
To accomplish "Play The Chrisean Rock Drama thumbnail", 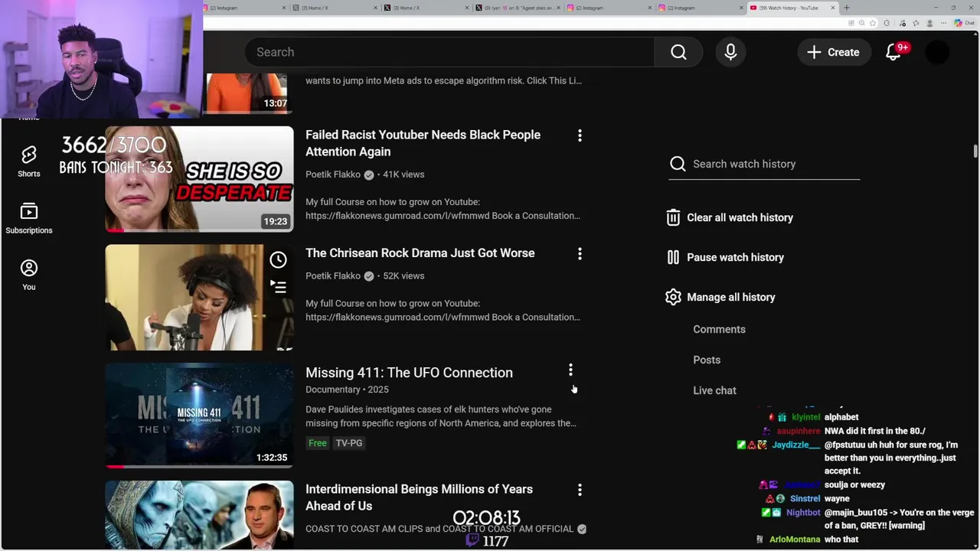I will point(199,298).
